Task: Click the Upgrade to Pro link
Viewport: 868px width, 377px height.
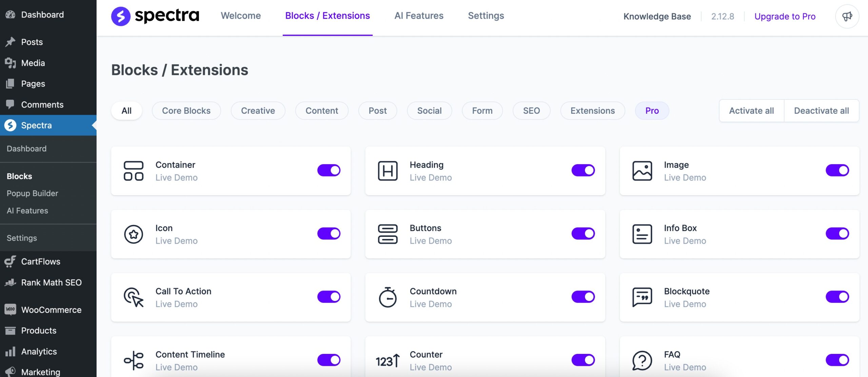Action: tap(785, 16)
